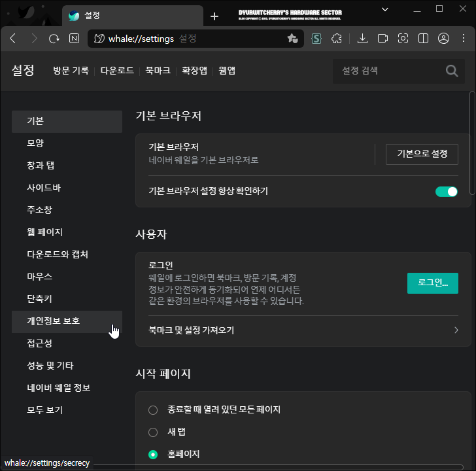Reload the page with refresh icon
Viewport: 476px width, 471px height.
(54, 39)
